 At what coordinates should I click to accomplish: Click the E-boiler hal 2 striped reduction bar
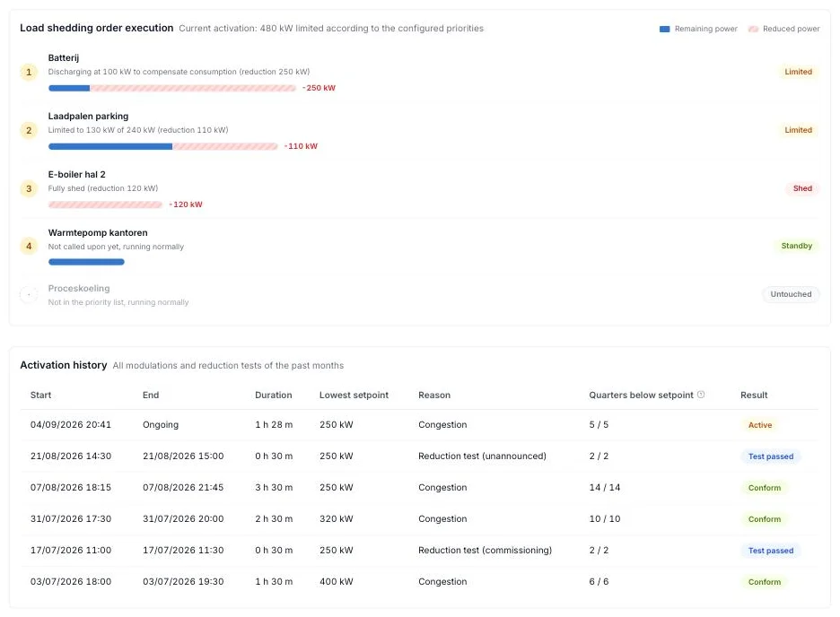105,205
